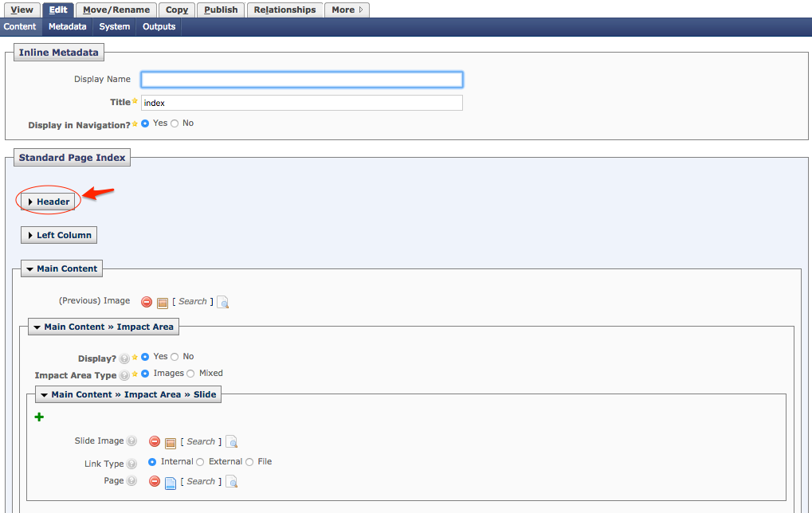Open the Publish tab
This screenshot has height=513, width=812.
click(x=221, y=10)
